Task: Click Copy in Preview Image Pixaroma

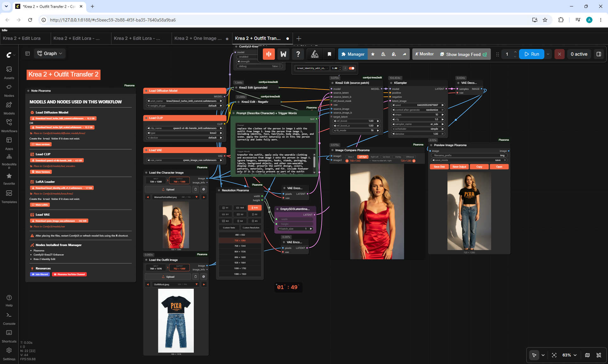Action: [479, 167]
